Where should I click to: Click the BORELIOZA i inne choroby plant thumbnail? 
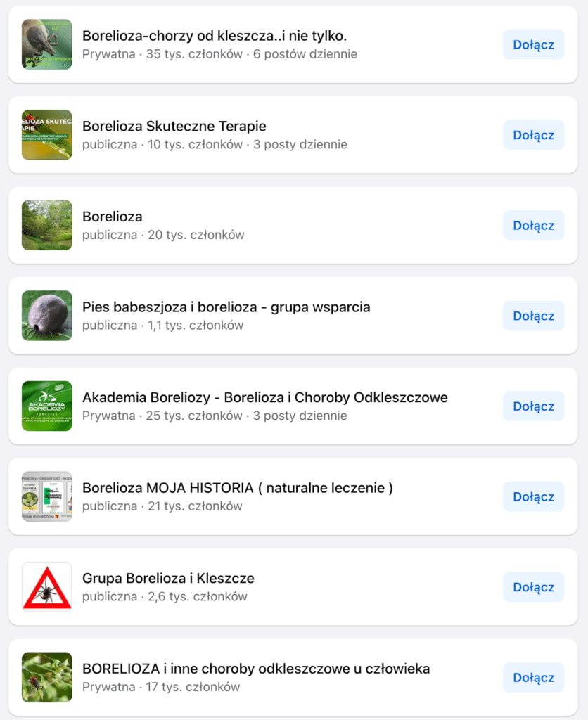pyautogui.click(x=47, y=678)
